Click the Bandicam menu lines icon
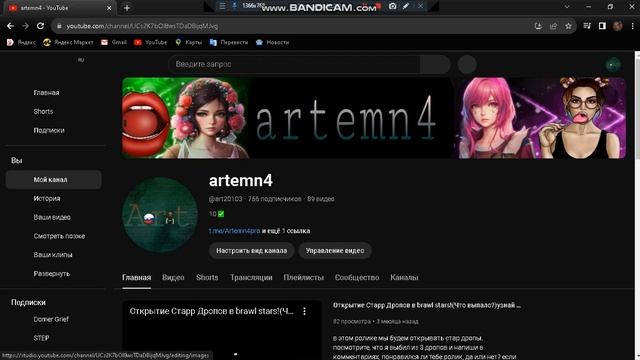The image size is (640, 360). [222, 6]
